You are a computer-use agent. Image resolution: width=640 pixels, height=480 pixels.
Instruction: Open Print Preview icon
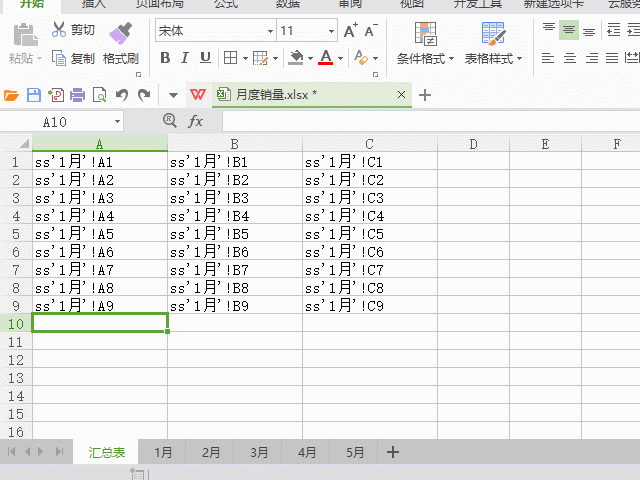click(x=100, y=95)
